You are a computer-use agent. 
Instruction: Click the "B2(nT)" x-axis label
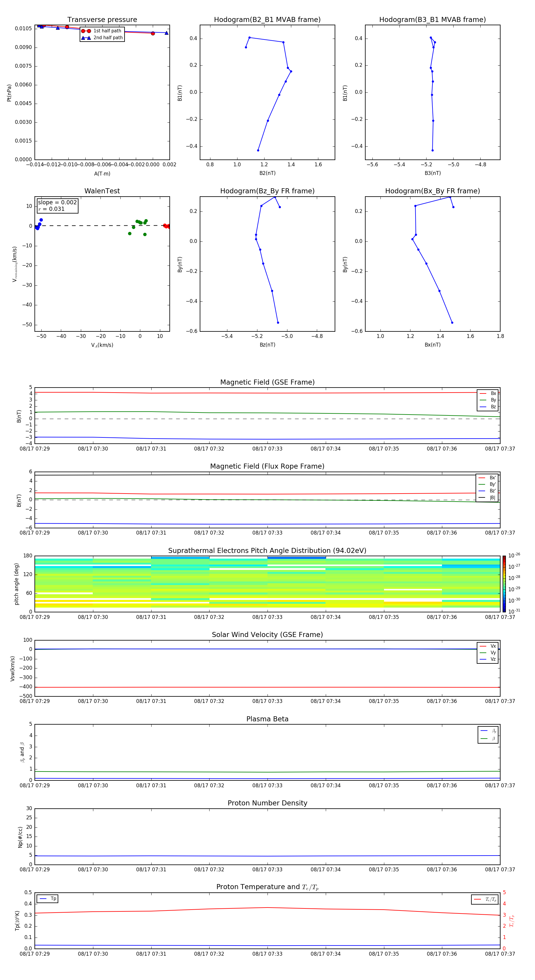click(x=267, y=173)
